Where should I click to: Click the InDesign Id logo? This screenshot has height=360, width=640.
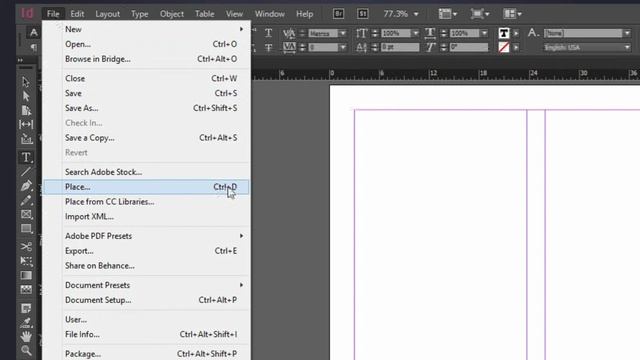(27, 13)
